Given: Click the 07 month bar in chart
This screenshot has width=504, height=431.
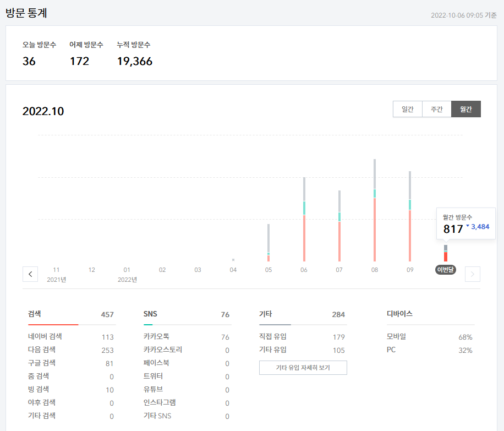Looking at the screenshot, I should [x=339, y=226].
